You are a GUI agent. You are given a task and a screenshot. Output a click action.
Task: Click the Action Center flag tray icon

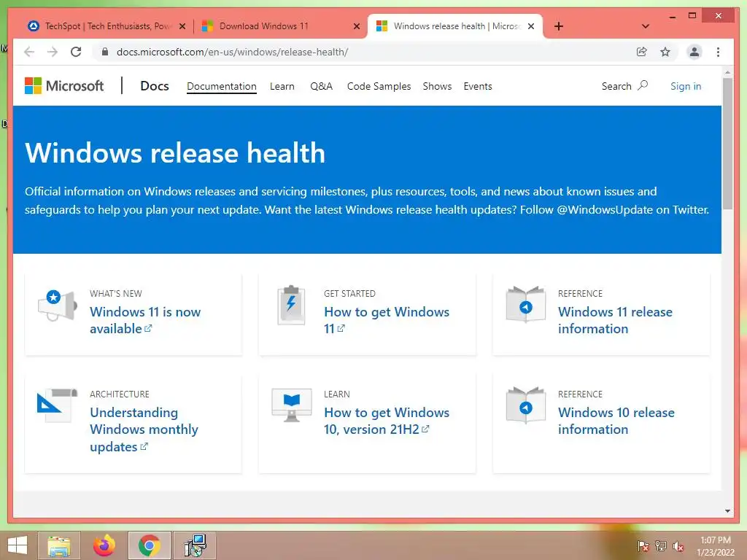[643, 545]
